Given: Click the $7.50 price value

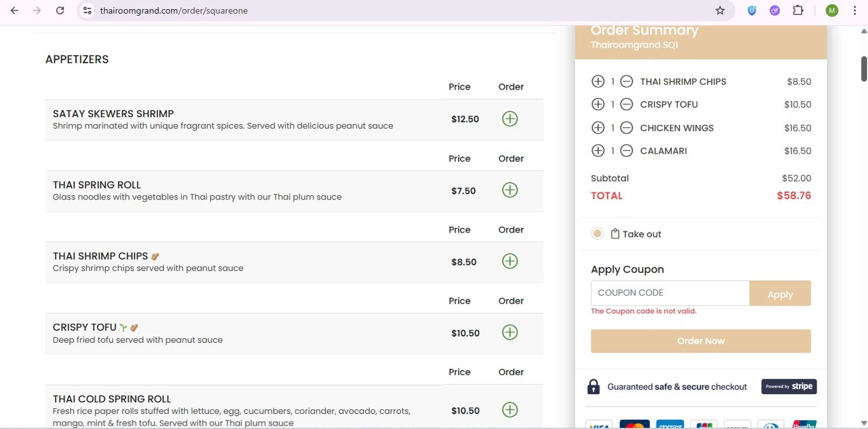Looking at the screenshot, I should (x=464, y=191).
